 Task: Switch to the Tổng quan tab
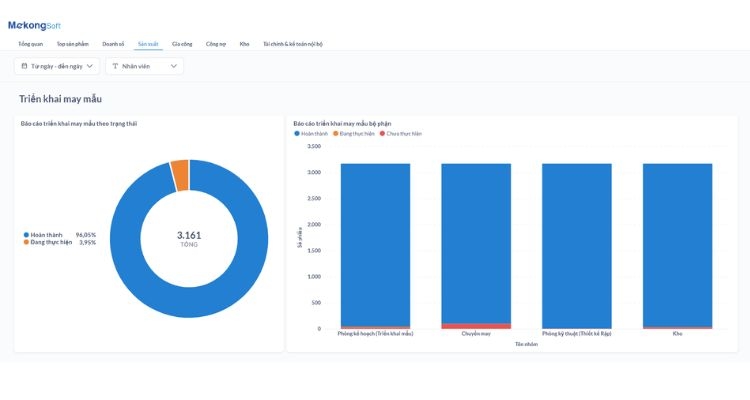[x=31, y=44]
